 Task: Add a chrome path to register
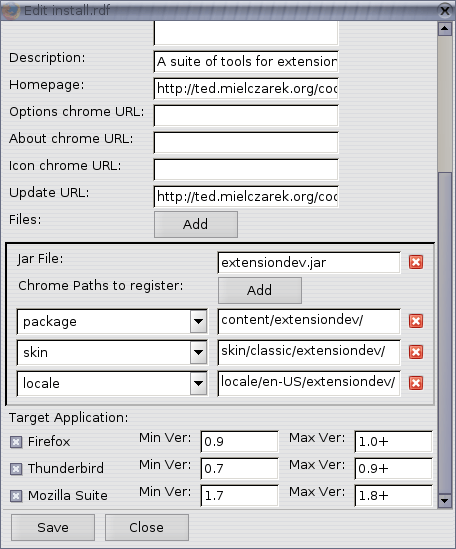click(260, 290)
